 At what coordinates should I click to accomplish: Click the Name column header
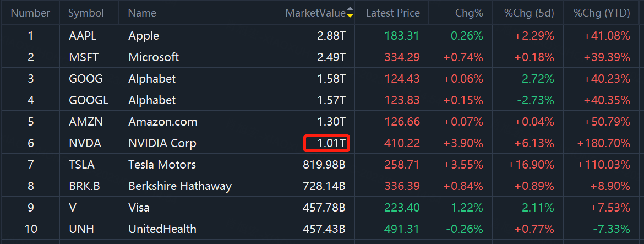click(142, 13)
